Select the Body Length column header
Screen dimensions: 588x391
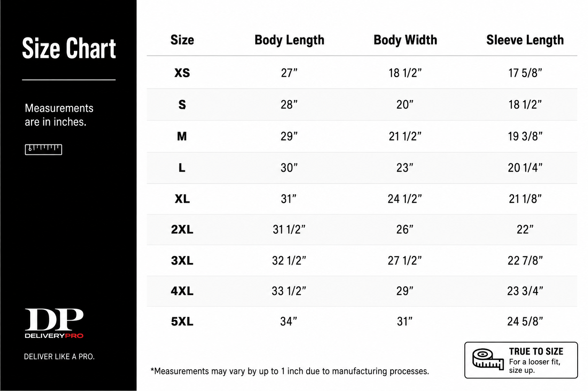289,40
